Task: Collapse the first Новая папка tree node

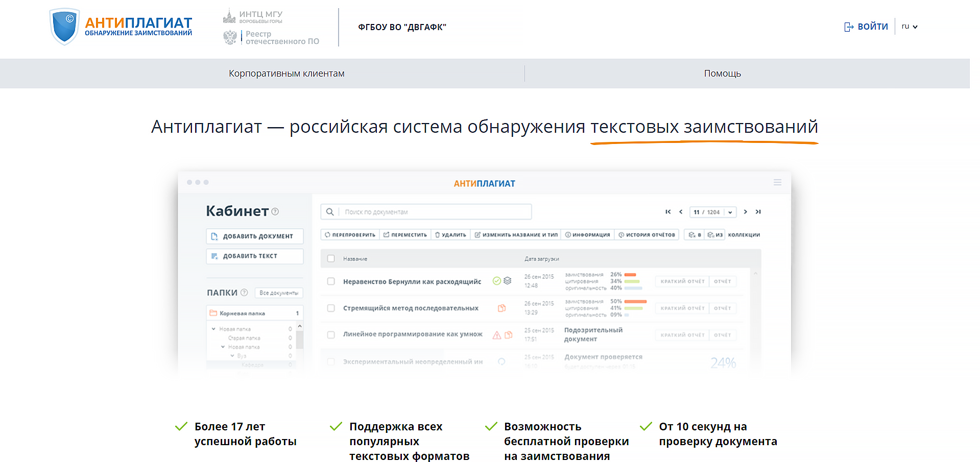Action: [213, 329]
